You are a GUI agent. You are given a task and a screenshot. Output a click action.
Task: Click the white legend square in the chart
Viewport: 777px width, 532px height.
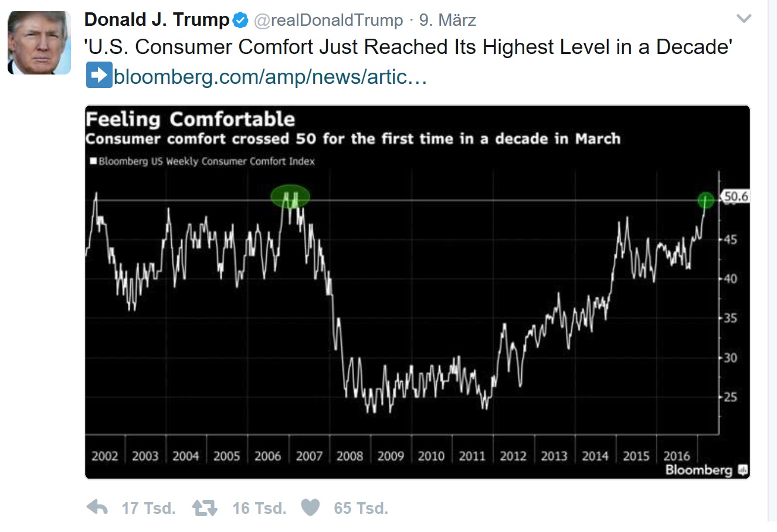coord(93,161)
